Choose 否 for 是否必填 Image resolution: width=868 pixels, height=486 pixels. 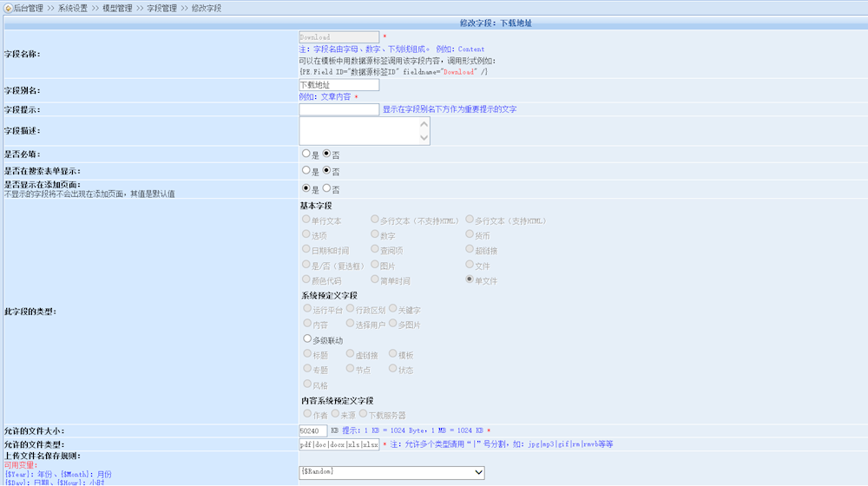point(326,154)
